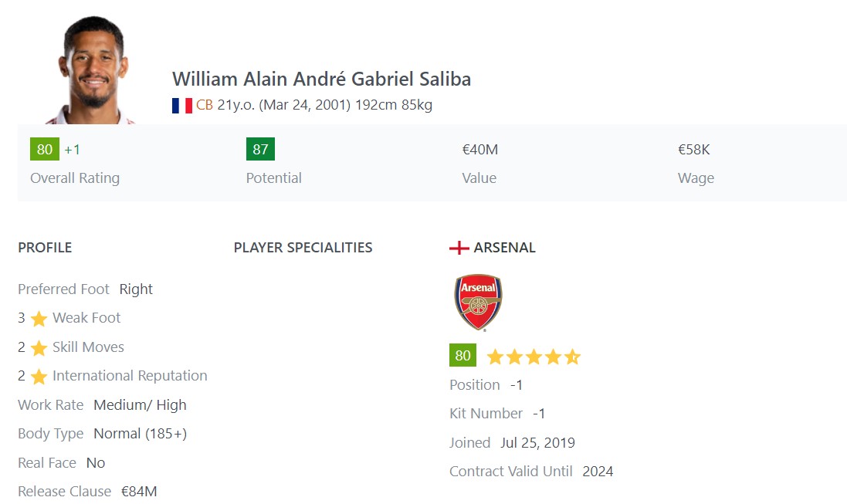Click the International Reputation star icon
The width and height of the screenshot is (847, 504).
[39, 377]
